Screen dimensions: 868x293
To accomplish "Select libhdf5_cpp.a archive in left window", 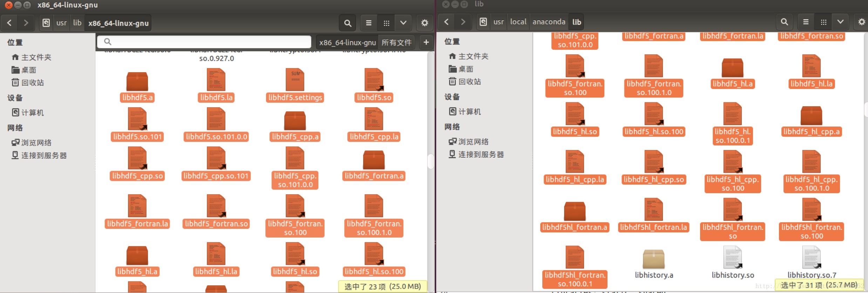I will coord(295,126).
